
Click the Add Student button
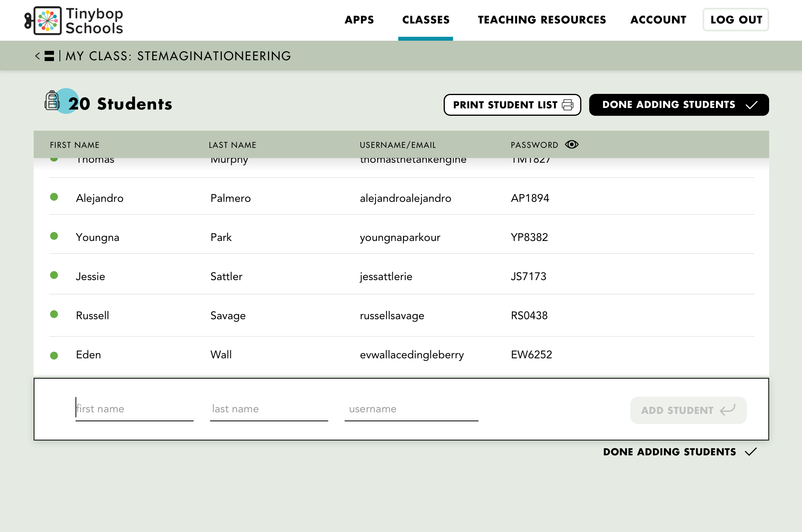pos(688,410)
